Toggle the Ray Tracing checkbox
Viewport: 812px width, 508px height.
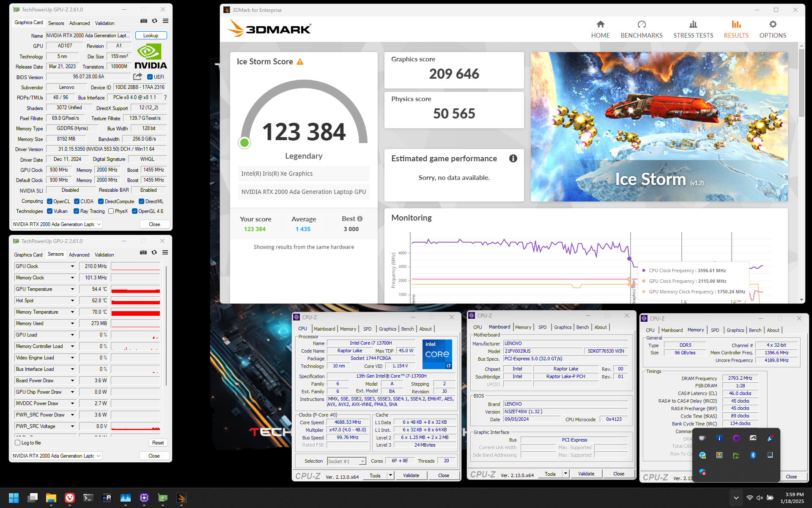[76, 211]
